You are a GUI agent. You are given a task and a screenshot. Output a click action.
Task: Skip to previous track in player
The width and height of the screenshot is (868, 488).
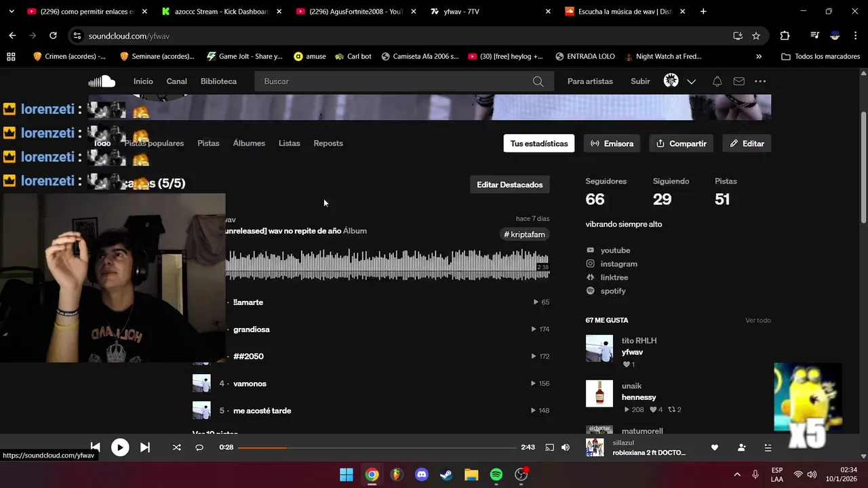coord(96,447)
